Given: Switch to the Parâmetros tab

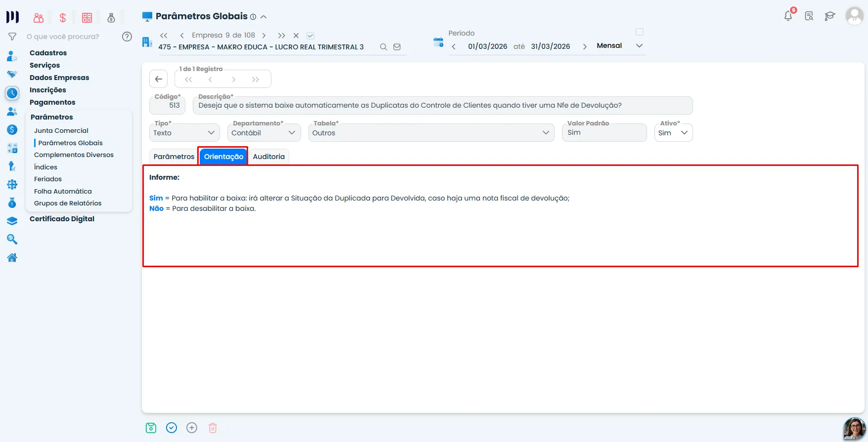Looking at the screenshot, I should click(x=174, y=157).
